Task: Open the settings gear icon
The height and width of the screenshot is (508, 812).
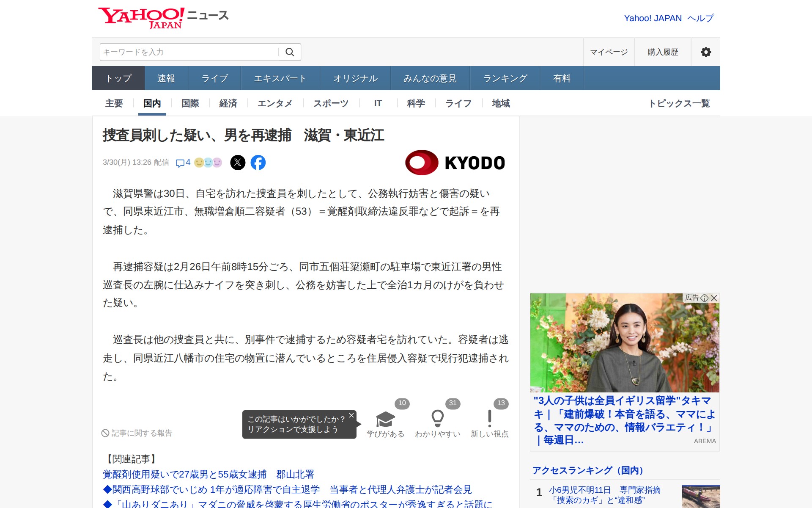Action: [705, 52]
